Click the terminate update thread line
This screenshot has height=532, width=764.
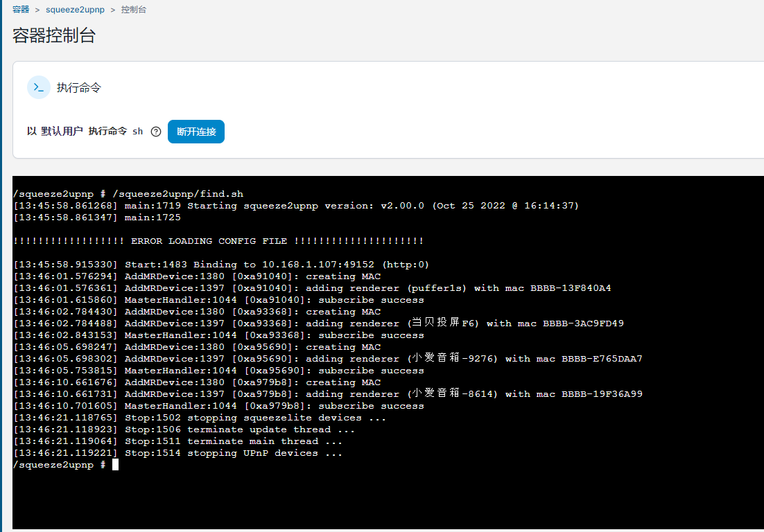[184, 429]
